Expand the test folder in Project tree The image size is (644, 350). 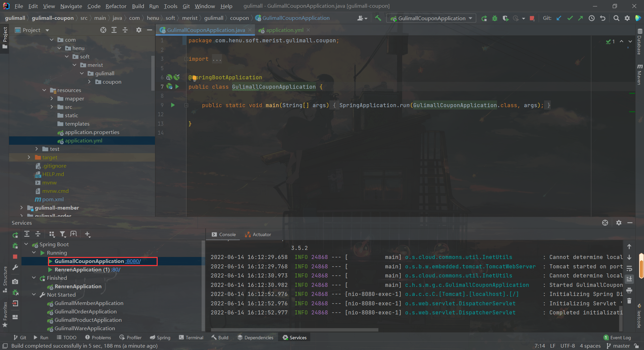(x=37, y=149)
